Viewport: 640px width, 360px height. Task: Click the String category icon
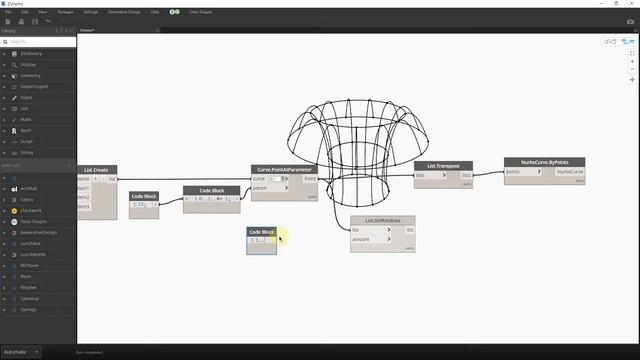[x=14, y=153]
